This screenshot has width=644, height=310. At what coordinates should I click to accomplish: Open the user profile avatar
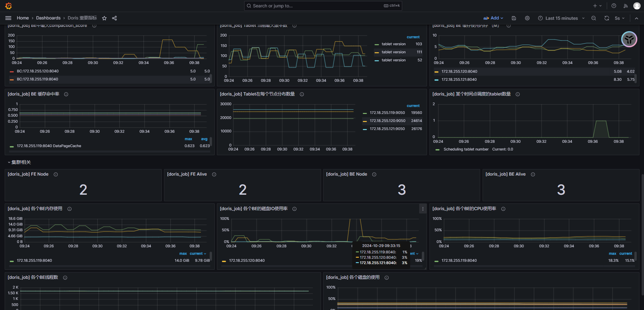[x=637, y=6]
